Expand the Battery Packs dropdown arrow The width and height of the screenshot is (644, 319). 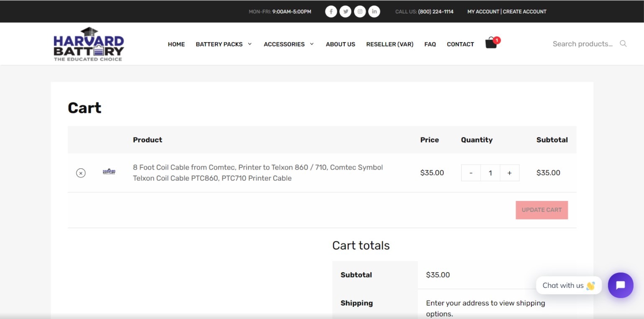point(250,44)
